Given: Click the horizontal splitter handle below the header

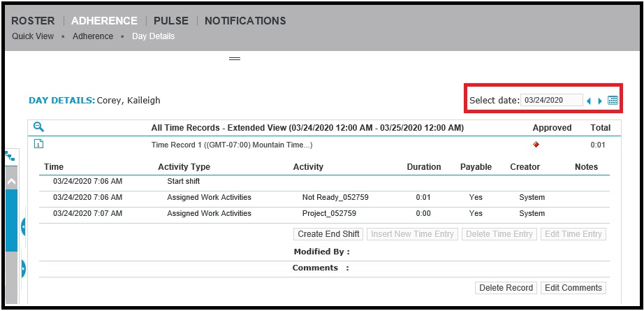Looking at the screenshot, I should tap(235, 59).
